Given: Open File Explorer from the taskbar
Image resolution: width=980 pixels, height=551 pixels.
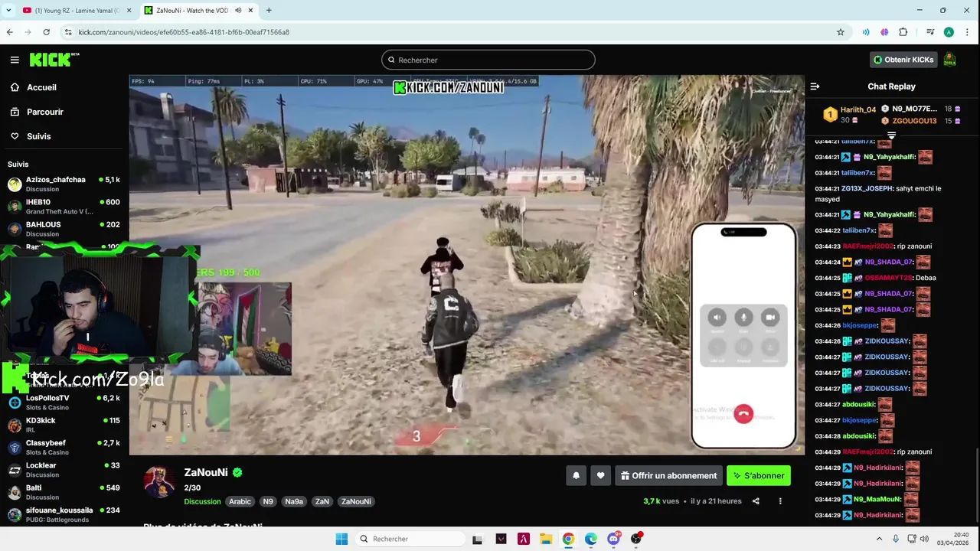Looking at the screenshot, I should pos(546,539).
